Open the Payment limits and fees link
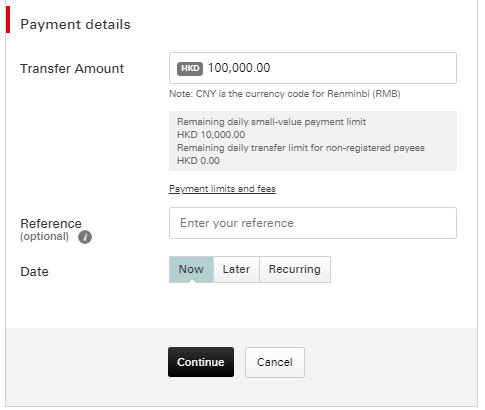Image resolution: width=485 pixels, height=410 pixels. click(222, 189)
